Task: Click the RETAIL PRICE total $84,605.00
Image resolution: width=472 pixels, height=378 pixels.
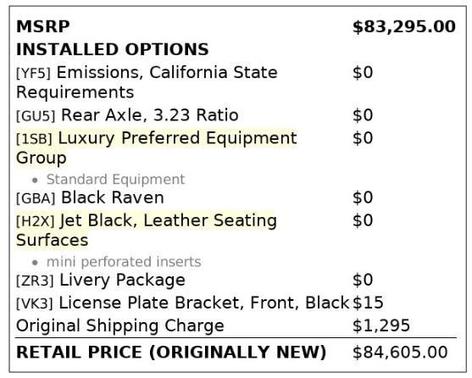Action: pyautogui.click(x=400, y=352)
